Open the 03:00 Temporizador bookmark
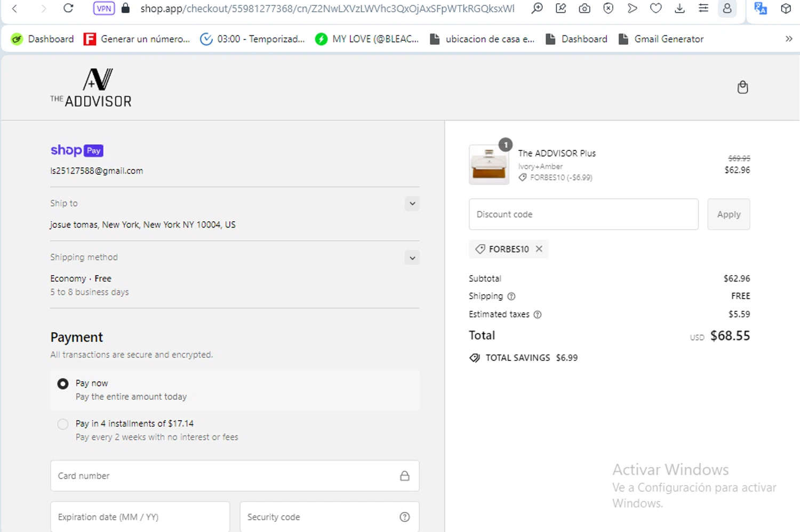 click(x=252, y=39)
